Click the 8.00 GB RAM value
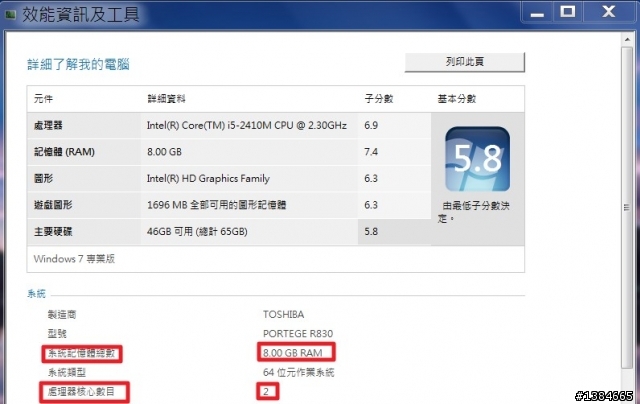 click(x=293, y=353)
